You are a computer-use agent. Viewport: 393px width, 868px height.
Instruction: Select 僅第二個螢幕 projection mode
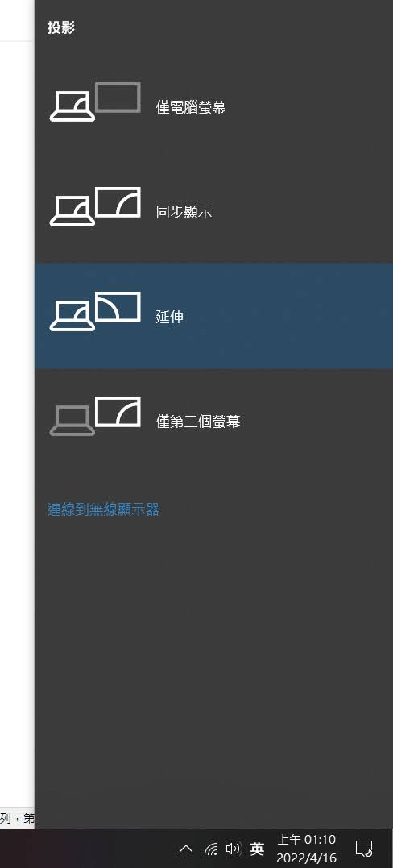coord(213,421)
